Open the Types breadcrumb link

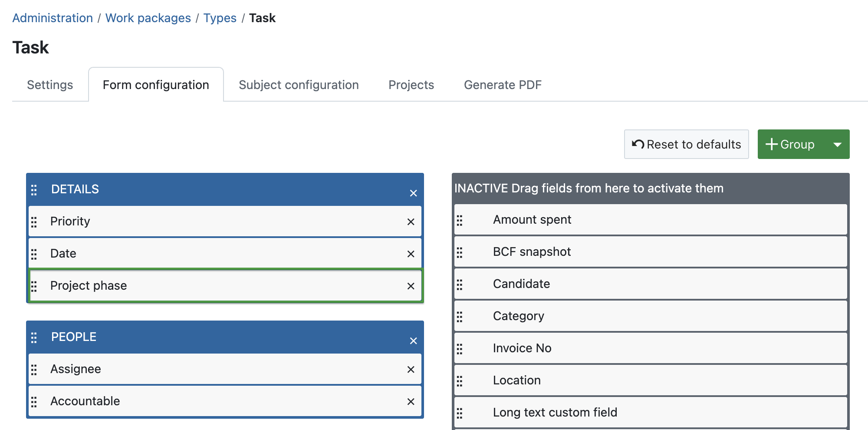220,18
